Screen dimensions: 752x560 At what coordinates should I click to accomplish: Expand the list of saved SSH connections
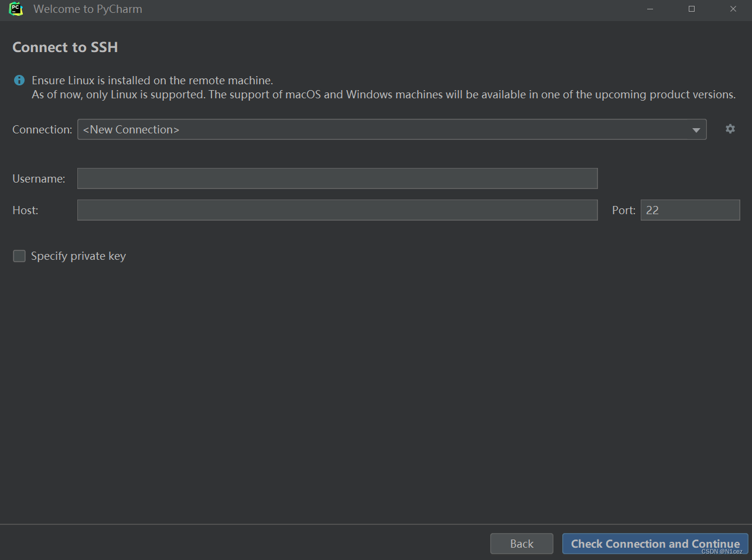(696, 129)
